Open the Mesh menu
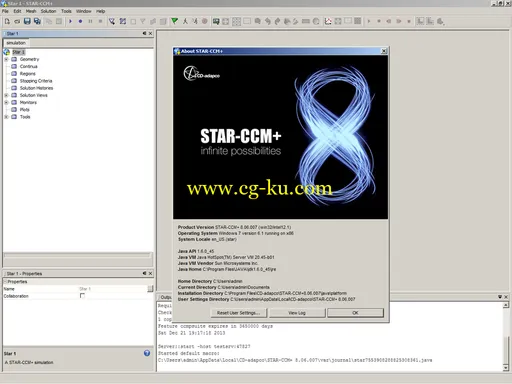Viewport: 512px width, 384px height. (x=31, y=11)
